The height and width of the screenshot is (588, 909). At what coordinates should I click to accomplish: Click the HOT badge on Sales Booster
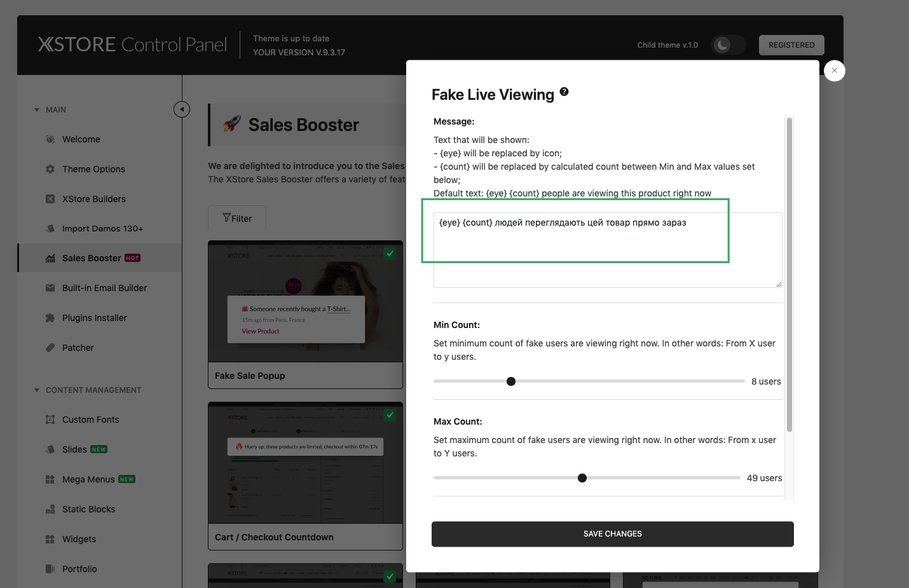point(132,258)
